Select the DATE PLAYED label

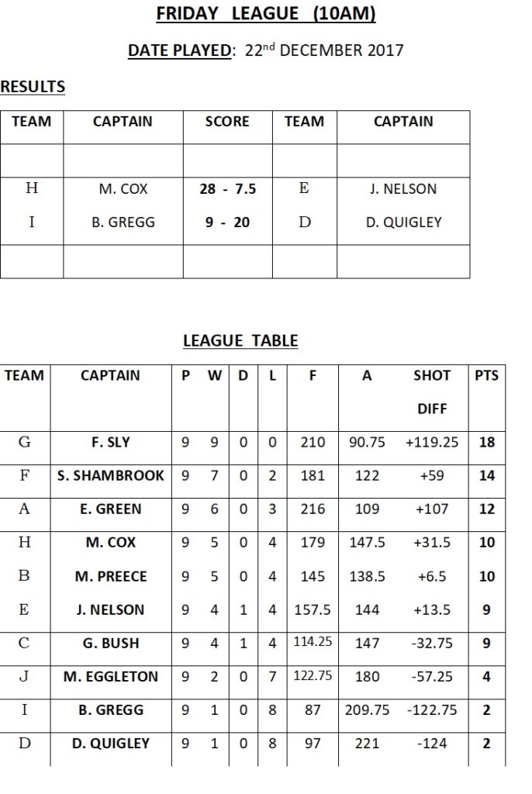click(x=180, y=50)
